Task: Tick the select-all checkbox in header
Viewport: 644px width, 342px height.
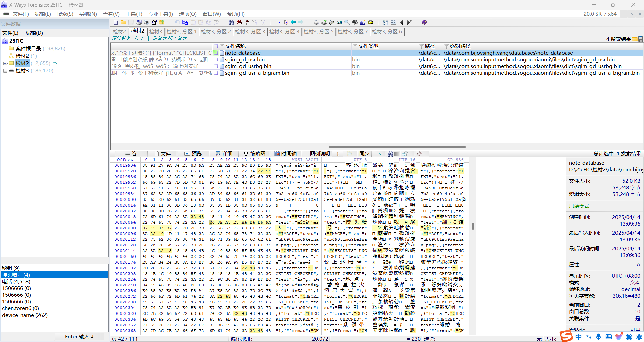Action: [216, 46]
